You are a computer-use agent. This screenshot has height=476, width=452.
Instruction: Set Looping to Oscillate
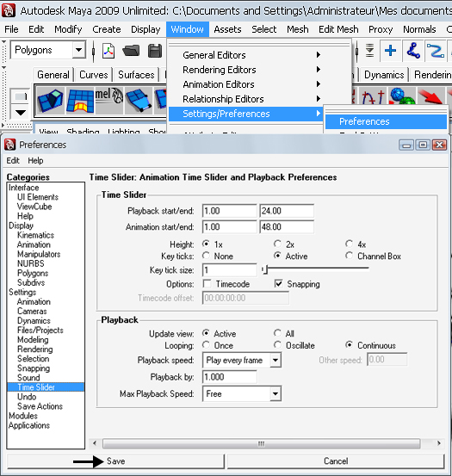click(x=277, y=345)
